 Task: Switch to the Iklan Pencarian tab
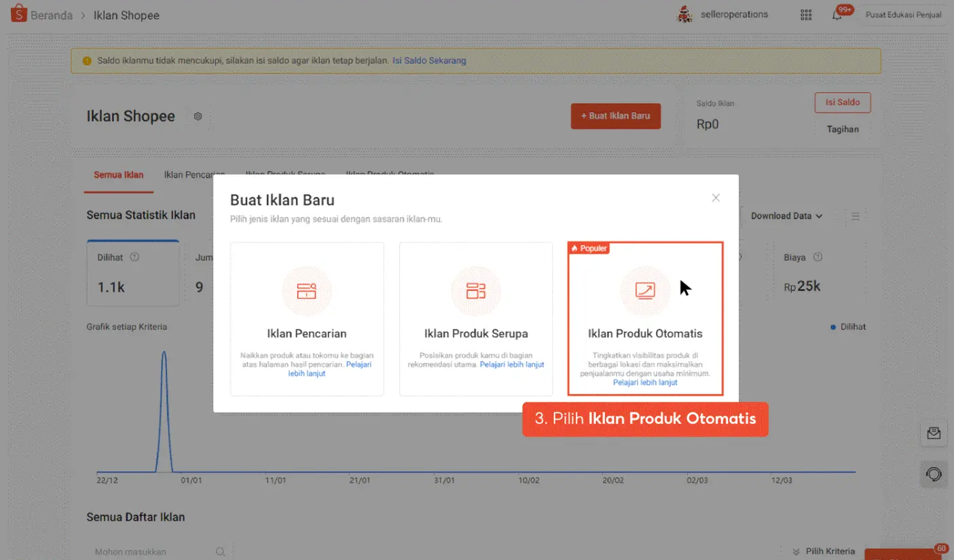pyautogui.click(x=193, y=174)
